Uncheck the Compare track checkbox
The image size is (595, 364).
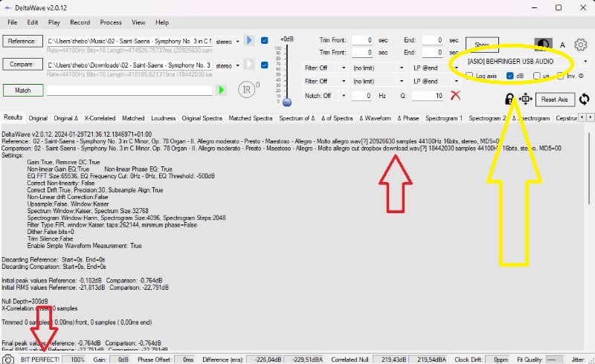[x=265, y=65]
